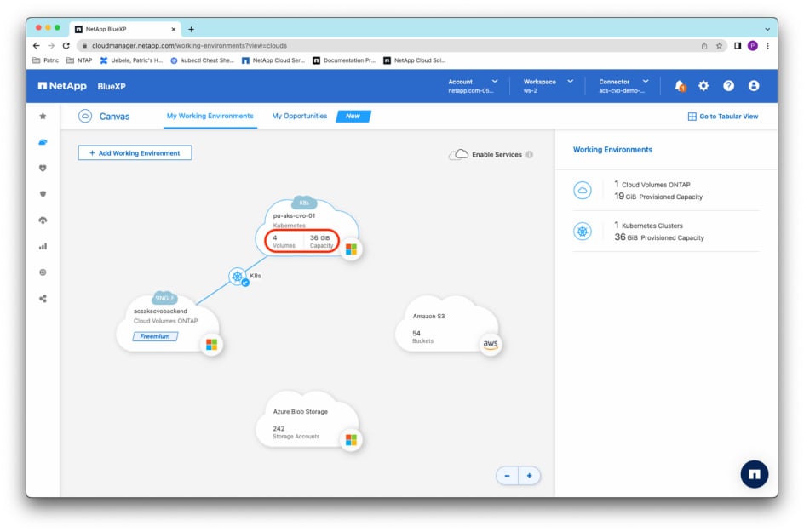
Task: Click the NetApp logo in header
Action: click(62, 86)
